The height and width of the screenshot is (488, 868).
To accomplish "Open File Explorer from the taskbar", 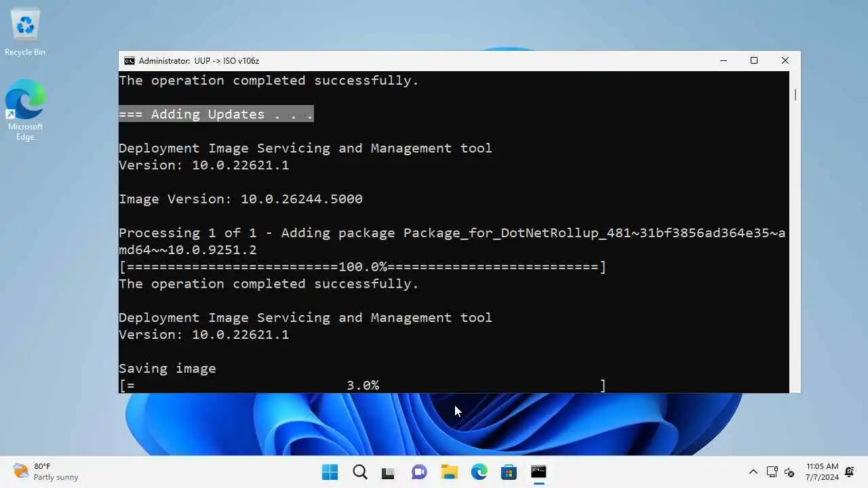I will (449, 472).
